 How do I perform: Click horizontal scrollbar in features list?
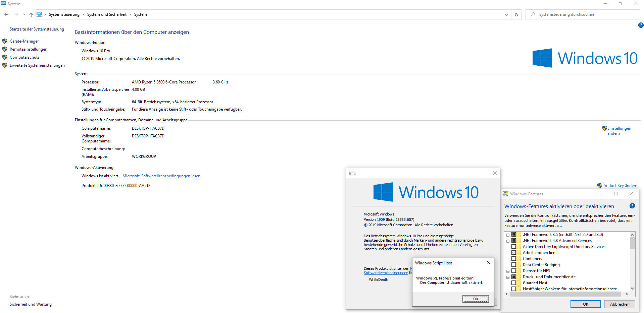tap(565, 294)
